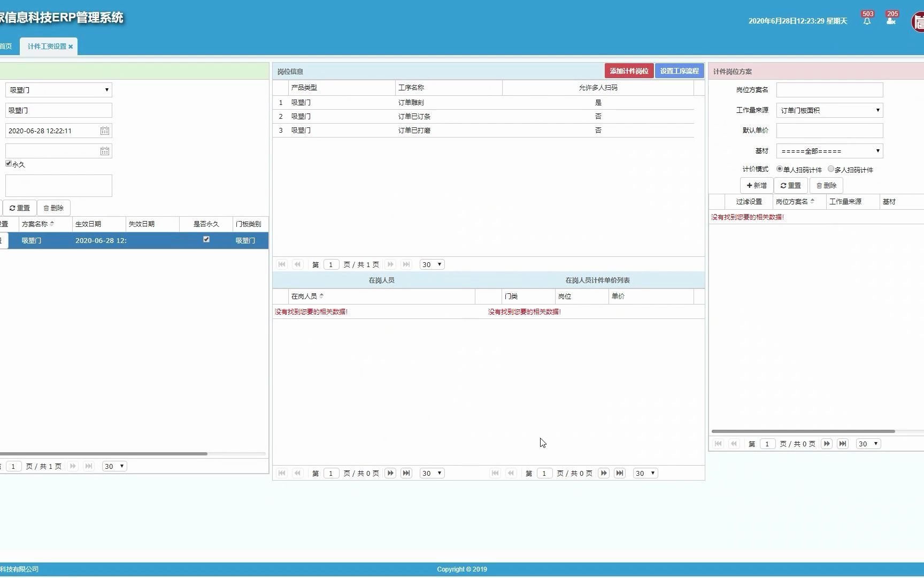Image resolution: width=924 pixels, height=578 pixels.
Task: Change page size in 岗位信息 pager
Action: tap(432, 264)
